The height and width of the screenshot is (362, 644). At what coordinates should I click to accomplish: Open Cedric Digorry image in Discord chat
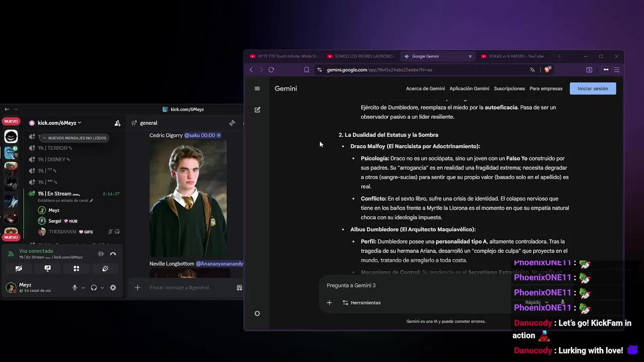(x=188, y=199)
